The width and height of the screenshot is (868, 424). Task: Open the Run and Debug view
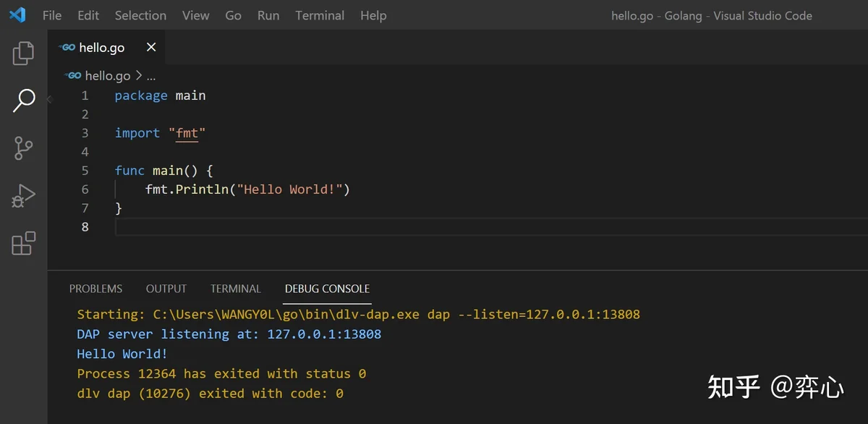tap(23, 196)
